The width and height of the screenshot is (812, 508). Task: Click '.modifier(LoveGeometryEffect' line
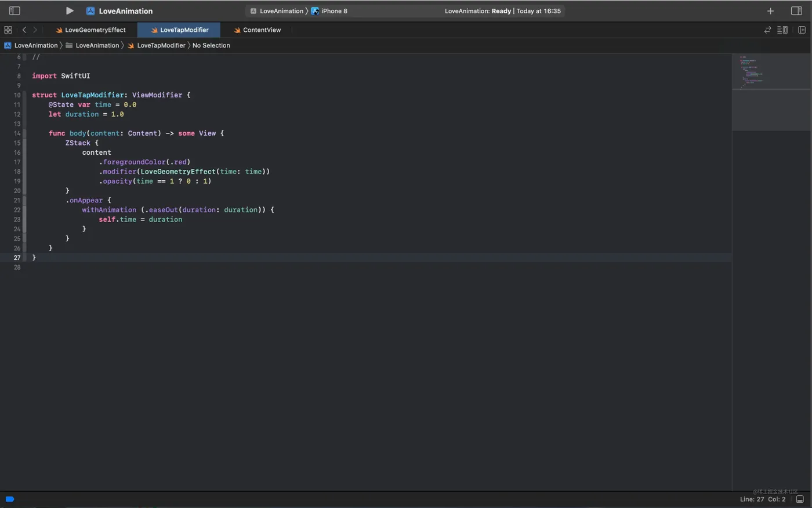[184, 172]
